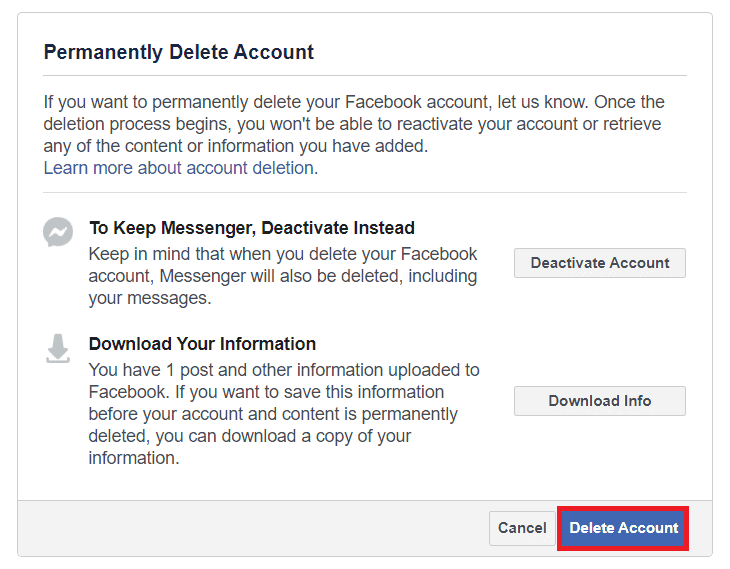The height and width of the screenshot is (569, 730).
Task: Click the word 'information.' ending the download text
Action: (134, 458)
